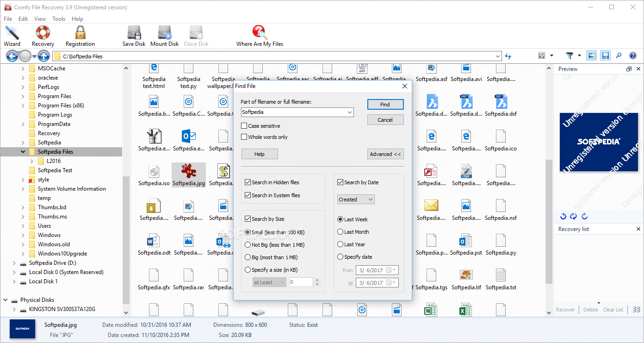This screenshot has width=644, height=343.
Task: Close the Find File dialog
Action: coord(405,86)
